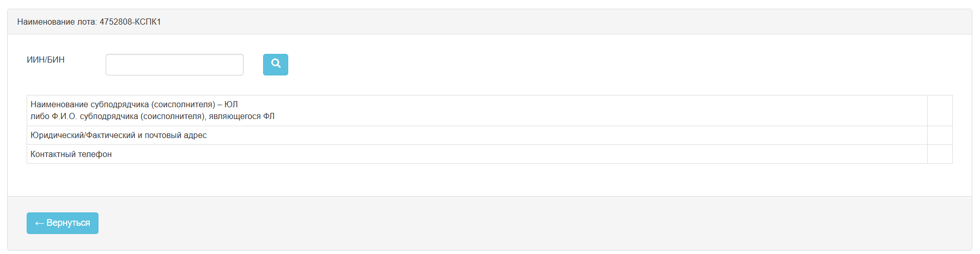Click the Ф.И.О. субподрядчика text line
The width and height of the screenshot is (980, 254).
pos(152,116)
